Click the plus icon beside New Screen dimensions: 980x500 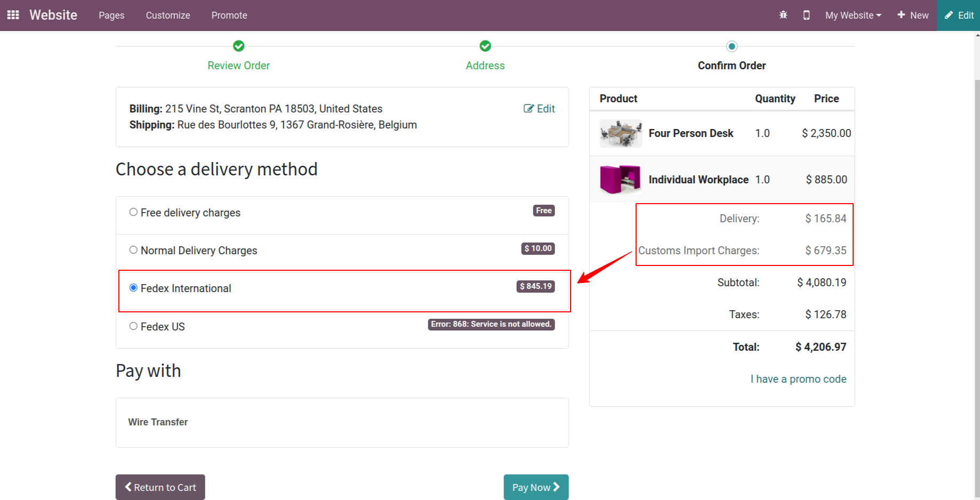[x=901, y=15]
